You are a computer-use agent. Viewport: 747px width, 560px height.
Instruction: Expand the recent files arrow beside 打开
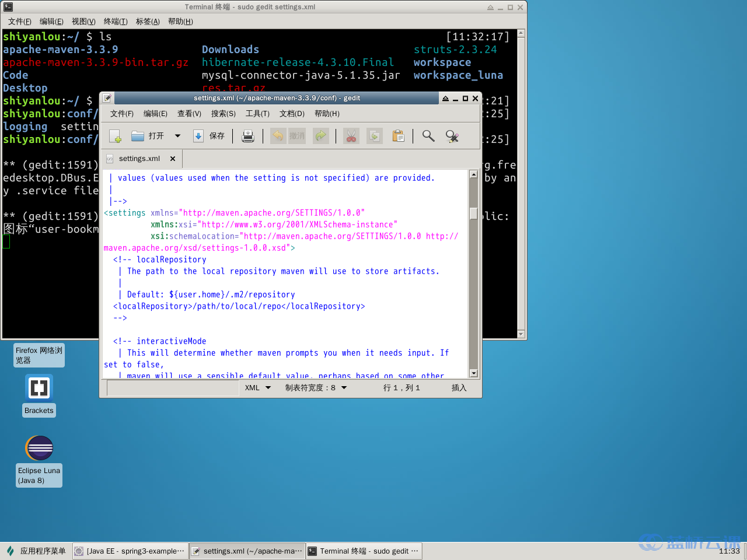click(177, 136)
